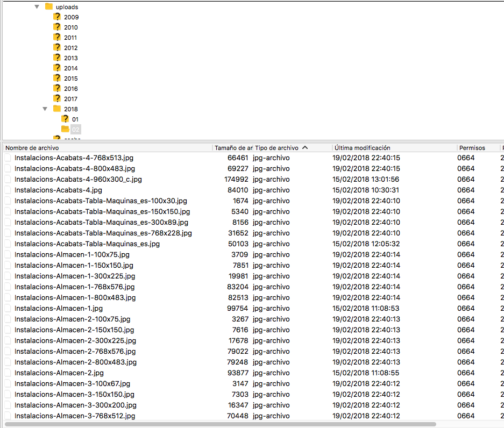Collapse the uploads folder tree
This screenshot has height=428, width=504.
[37, 7]
